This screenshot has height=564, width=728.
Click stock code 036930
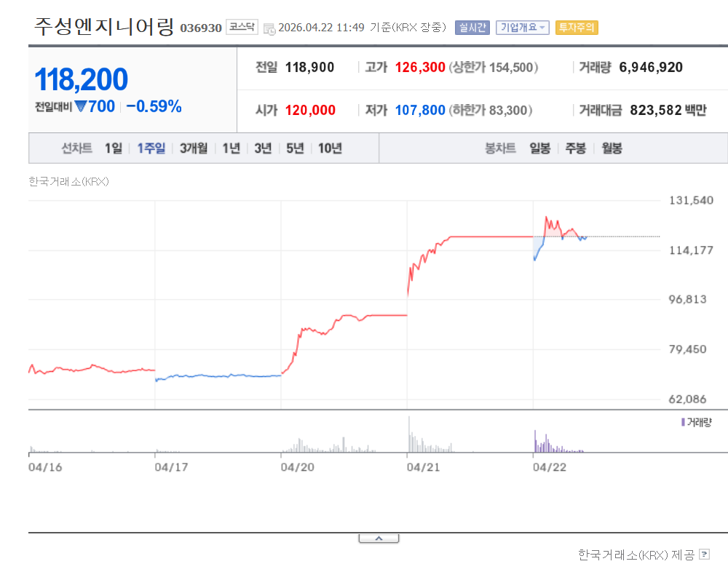(x=201, y=28)
